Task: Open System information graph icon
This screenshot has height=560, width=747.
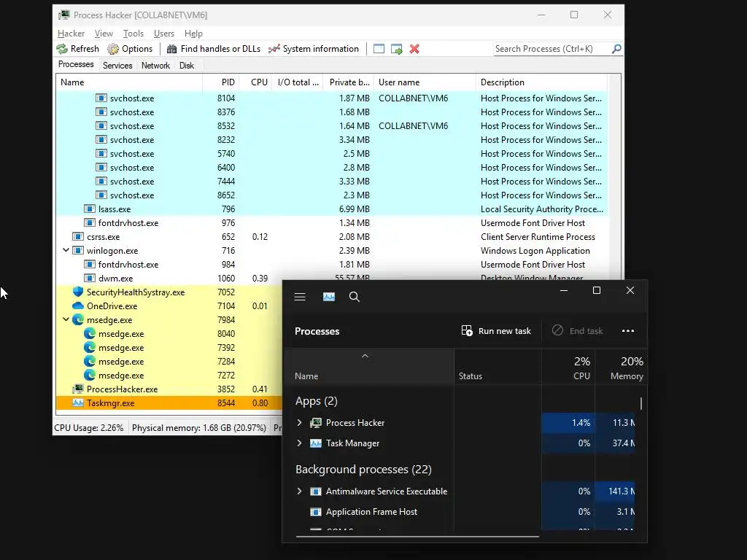Action: (x=274, y=49)
